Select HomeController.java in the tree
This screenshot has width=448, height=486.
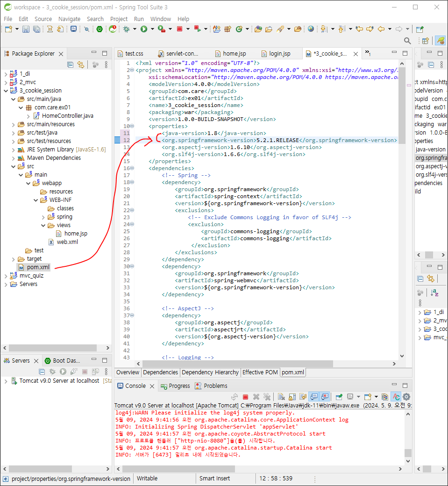tap(64, 116)
